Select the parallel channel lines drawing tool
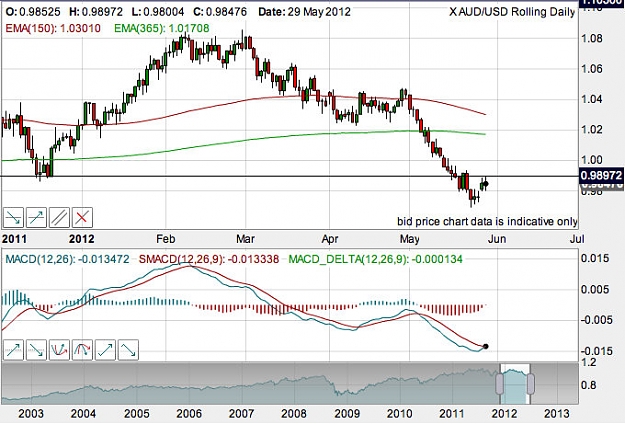Image resolution: width=625 pixels, height=424 pixels. (59, 218)
